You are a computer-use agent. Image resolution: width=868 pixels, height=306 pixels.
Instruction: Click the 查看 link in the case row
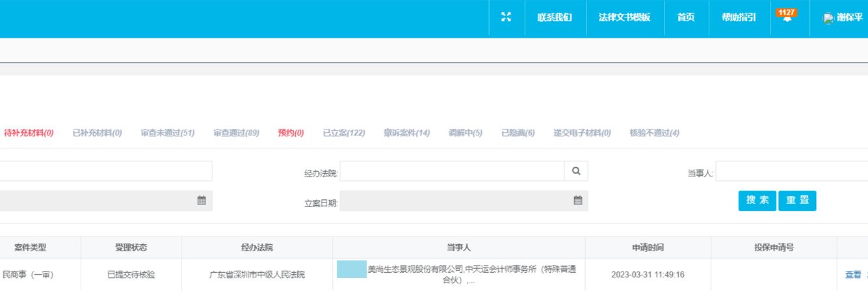pyautogui.click(x=853, y=275)
